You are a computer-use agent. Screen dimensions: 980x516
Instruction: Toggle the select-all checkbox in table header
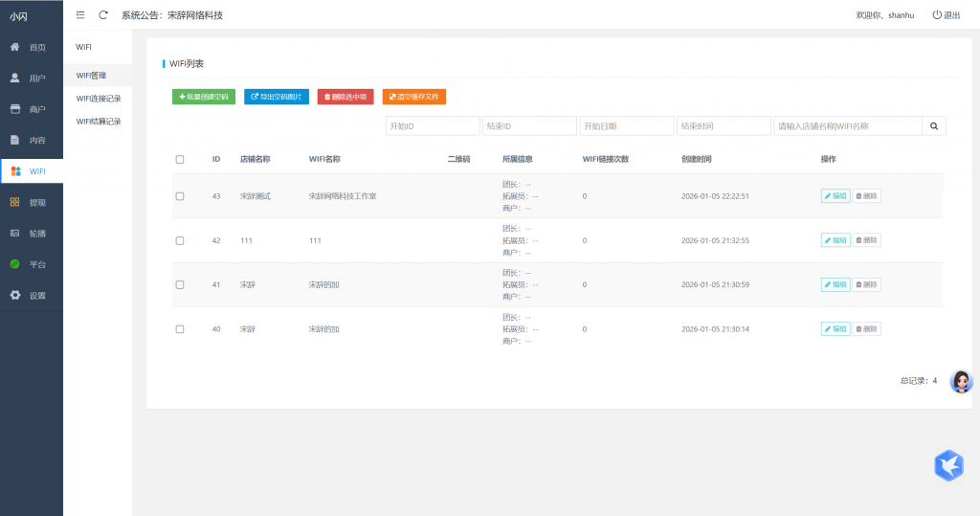[x=180, y=159]
